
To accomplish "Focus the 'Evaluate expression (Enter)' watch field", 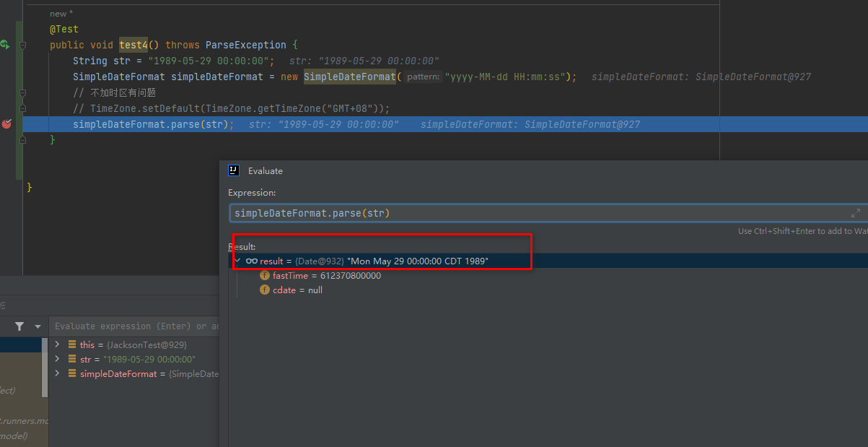I will 133,326.
